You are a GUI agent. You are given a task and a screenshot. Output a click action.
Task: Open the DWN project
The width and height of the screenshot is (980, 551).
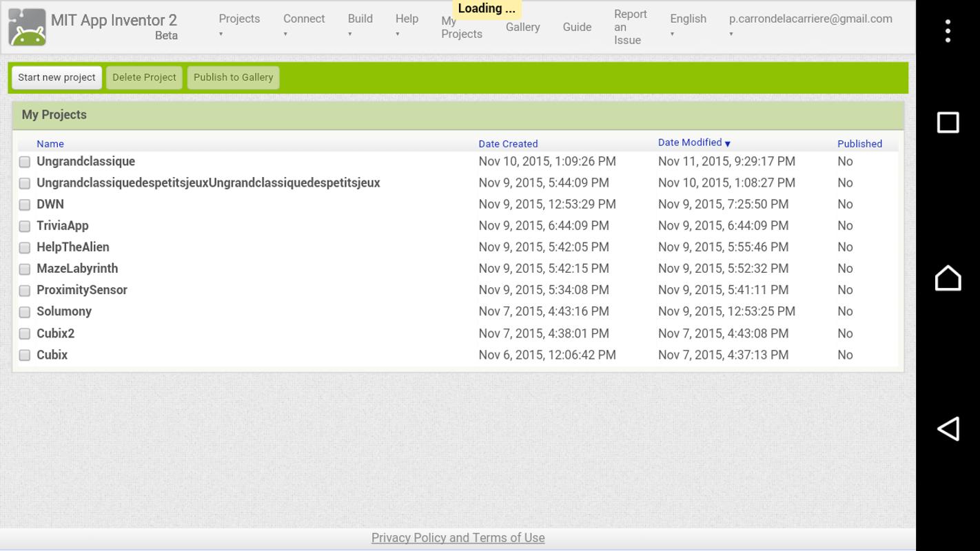(50, 204)
